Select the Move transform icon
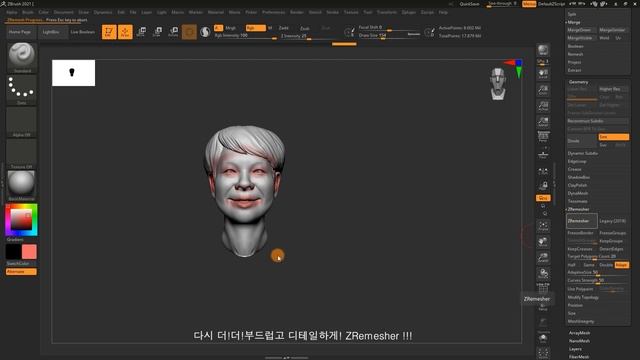Viewport: 640px width, 360px height. click(141, 32)
